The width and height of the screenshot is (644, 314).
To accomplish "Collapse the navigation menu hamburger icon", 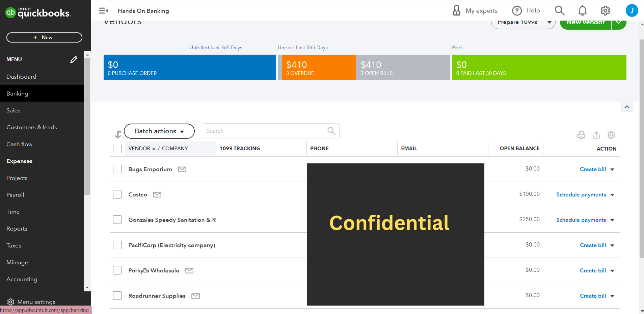I will click(103, 11).
